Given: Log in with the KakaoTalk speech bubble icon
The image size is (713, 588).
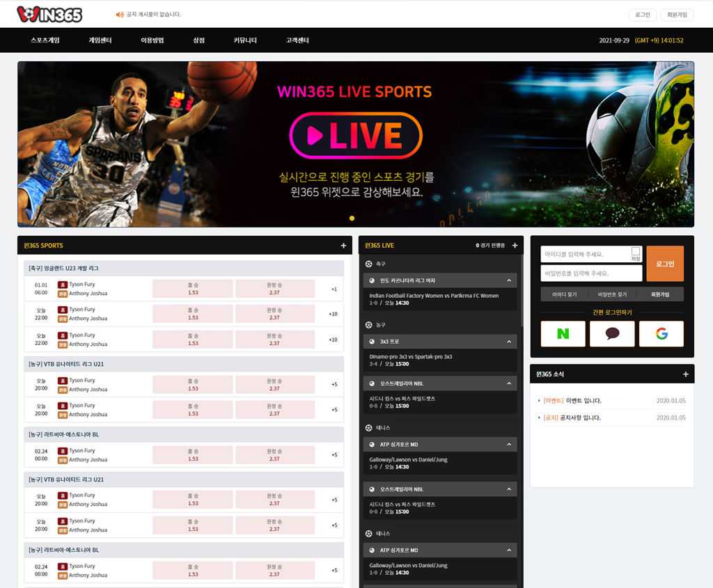Looking at the screenshot, I should pyautogui.click(x=612, y=334).
